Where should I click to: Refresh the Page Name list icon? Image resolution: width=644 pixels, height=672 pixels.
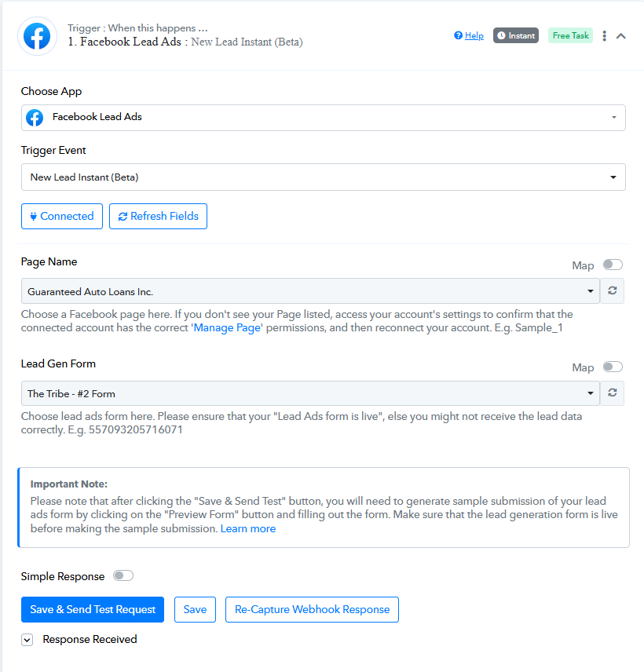pos(613,290)
